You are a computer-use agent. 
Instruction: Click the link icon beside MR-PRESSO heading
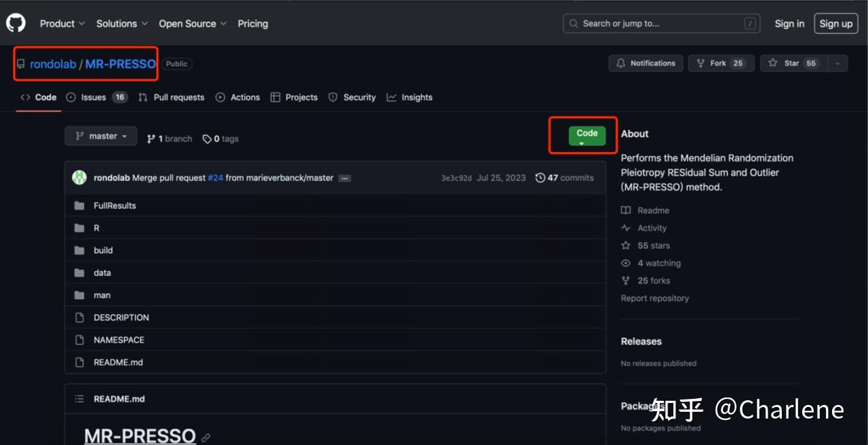[x=206, y=438]
